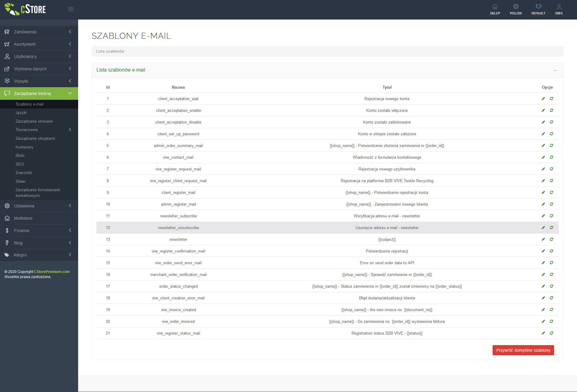
Task: Click the cStore logo
Action: [25, 9]
